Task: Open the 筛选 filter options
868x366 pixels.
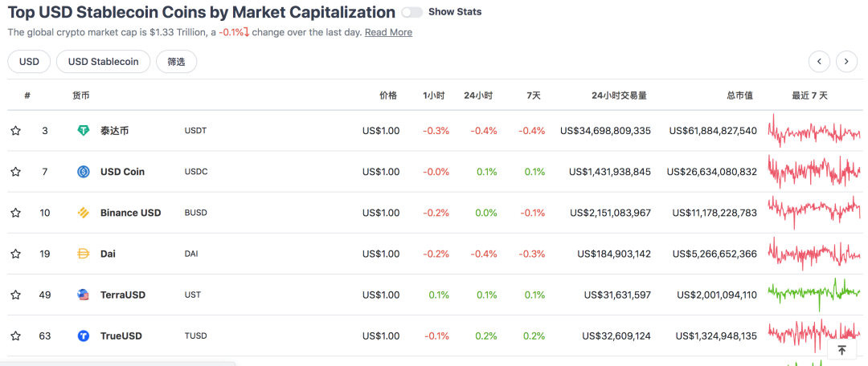Action: 176,62
